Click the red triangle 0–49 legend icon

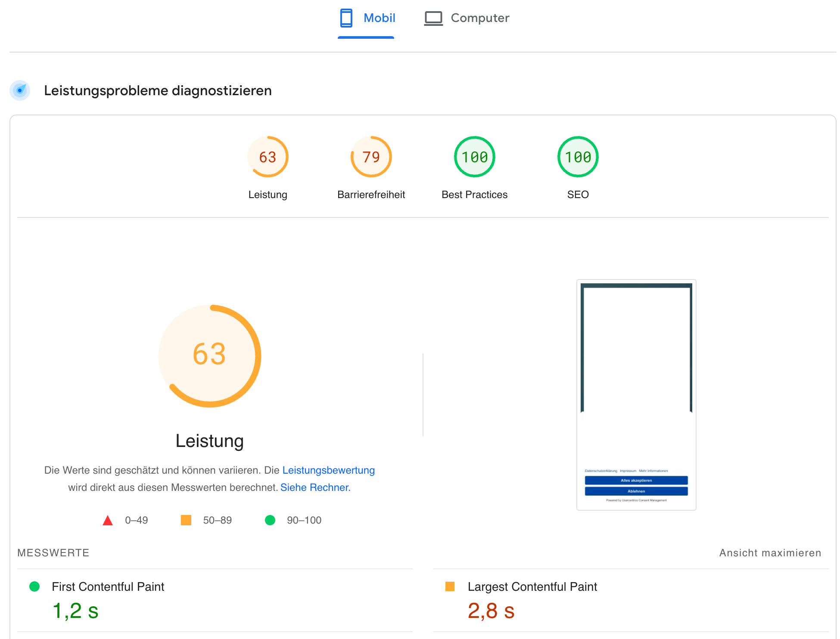(108, 520)
